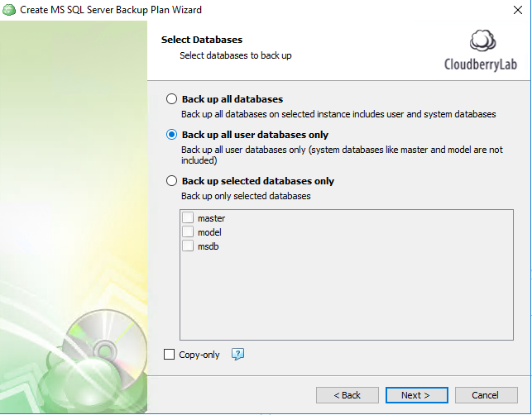532x415 pixels.
Task: Go to the previous step with Back
Action: 347,395
